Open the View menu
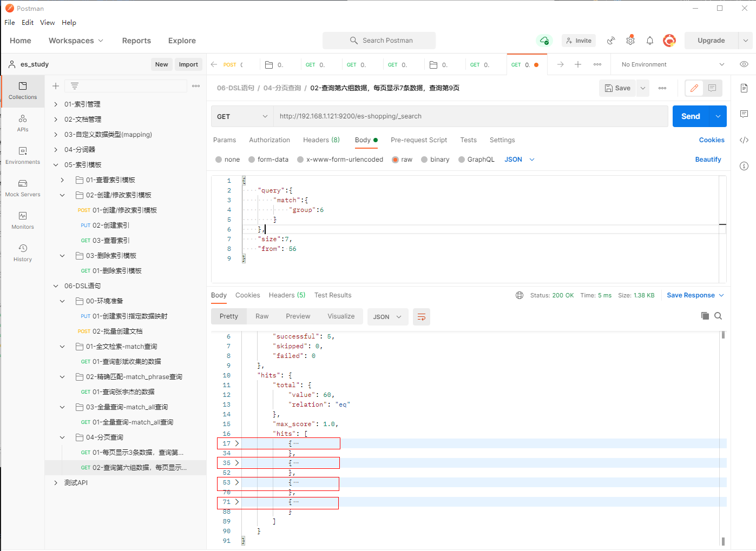756x551 pixels. click(x=47, y=23)
